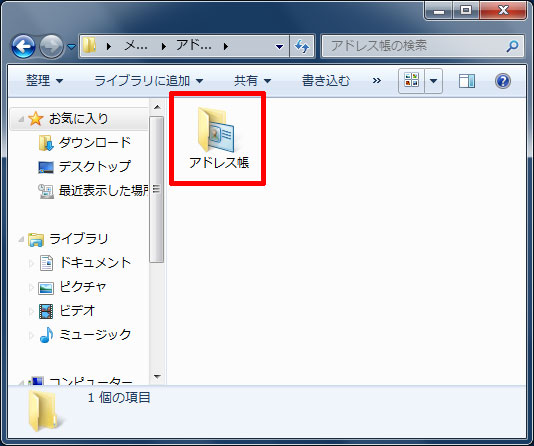Open the blue help question mark icon

(x=503, y=81)
